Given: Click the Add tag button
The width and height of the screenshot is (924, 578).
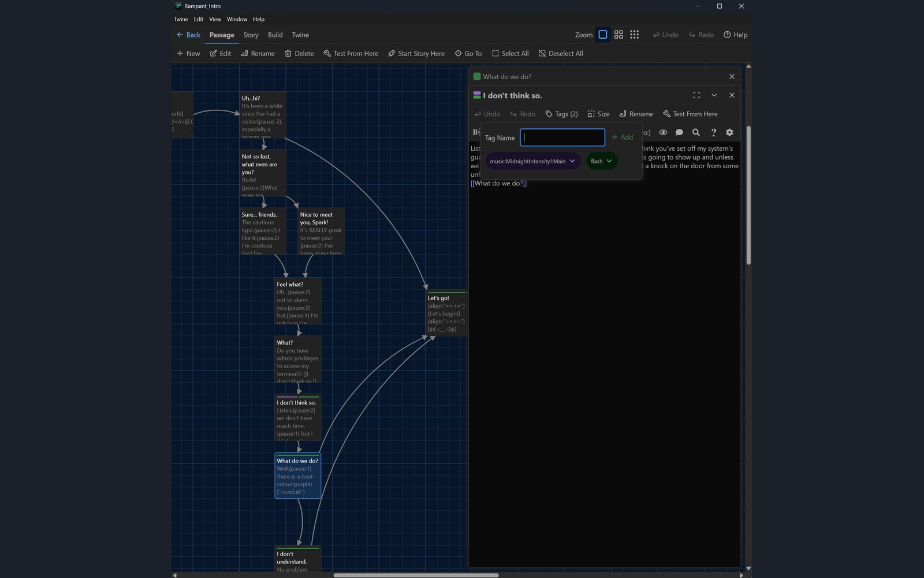Looking at the screenshot, I should [622, 138].
